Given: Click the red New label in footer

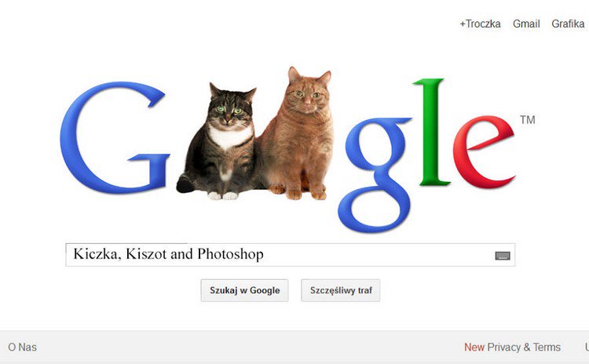Looking at the screenshot, I should coord(474,347).
